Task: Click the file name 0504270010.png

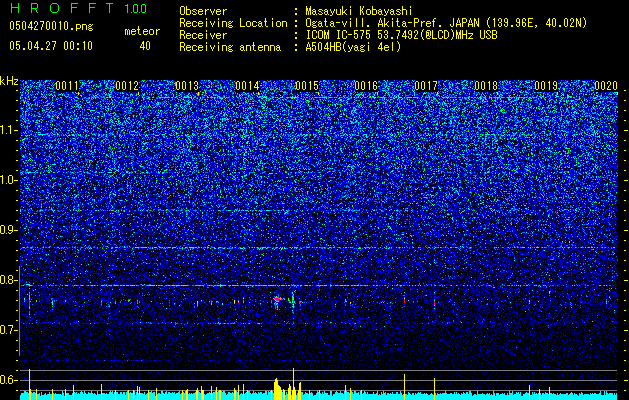Action: (51, 26)
